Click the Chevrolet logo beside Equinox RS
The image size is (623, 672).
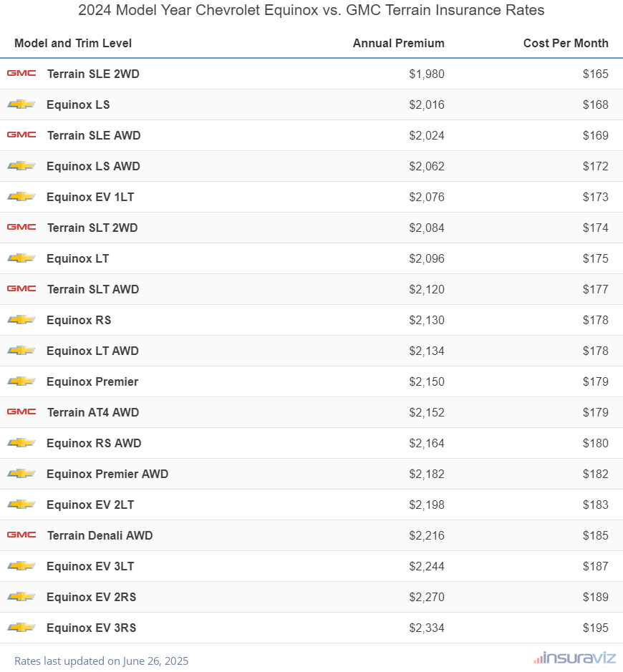21,320
